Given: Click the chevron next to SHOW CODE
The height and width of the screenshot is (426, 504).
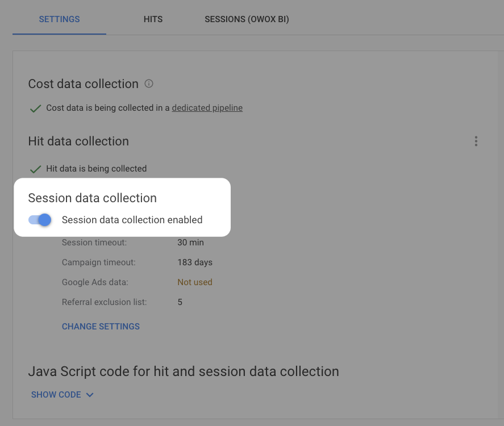Looking at the screenshot, I should (x=89, y=394).
